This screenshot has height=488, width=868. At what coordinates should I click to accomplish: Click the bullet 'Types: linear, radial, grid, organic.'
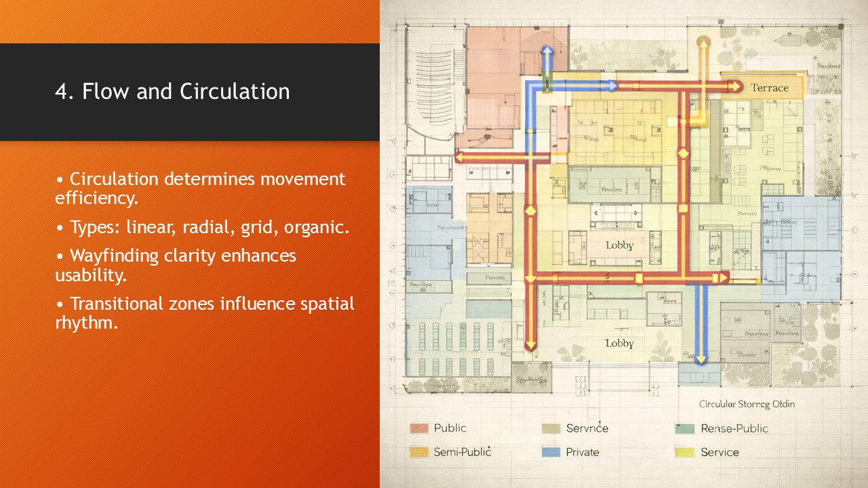(x=202, y=227)
